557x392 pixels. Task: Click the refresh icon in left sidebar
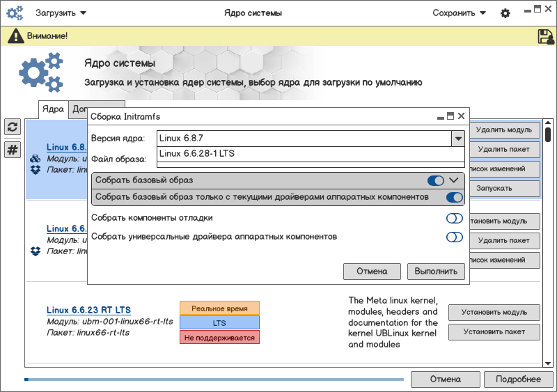point(13,127)
